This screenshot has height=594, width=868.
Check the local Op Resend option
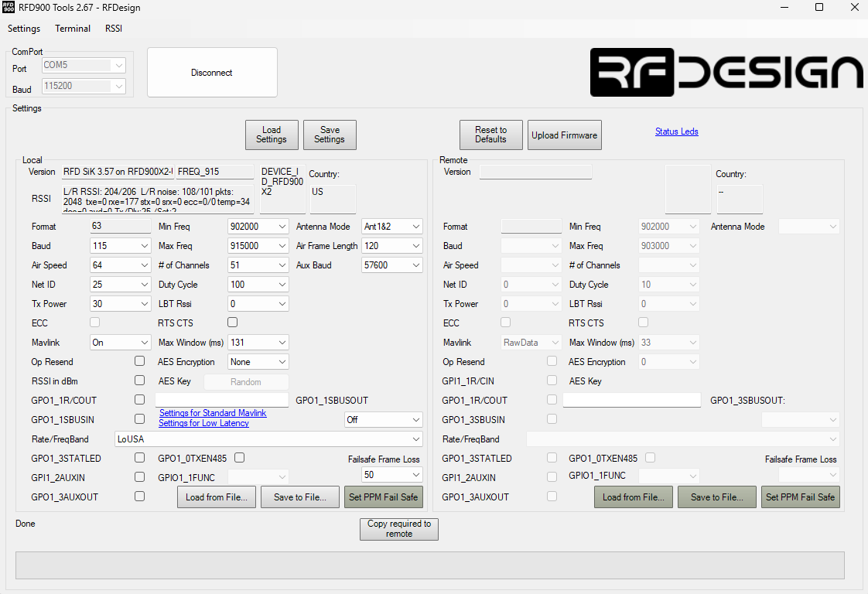point(139,361)
